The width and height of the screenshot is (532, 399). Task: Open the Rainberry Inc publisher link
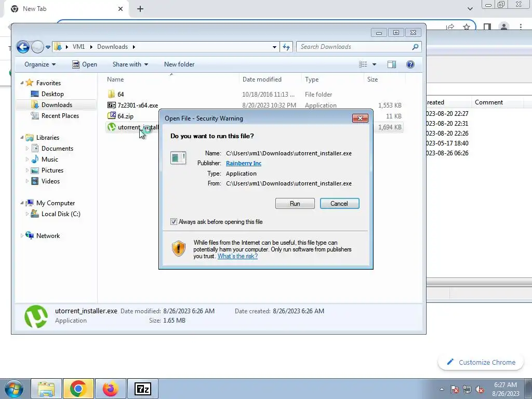tap(244, 163)
